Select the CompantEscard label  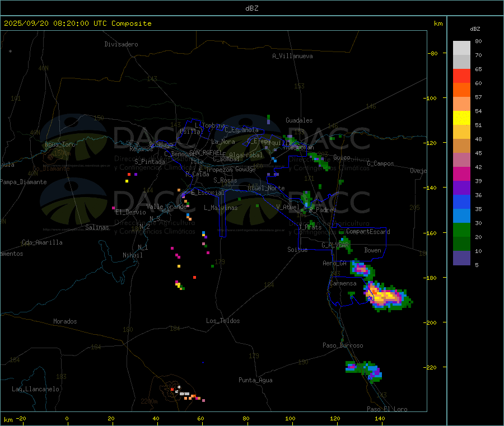coord(368,232)
